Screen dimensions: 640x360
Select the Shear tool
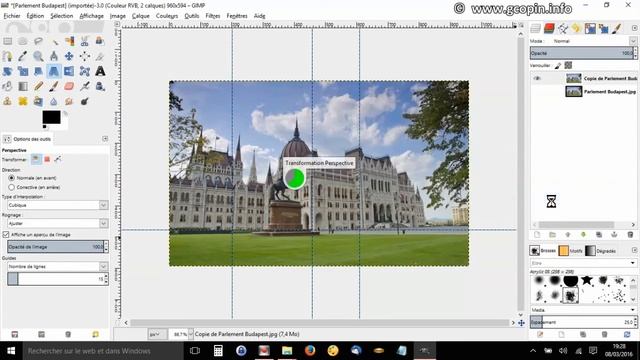tap(38, 71)
